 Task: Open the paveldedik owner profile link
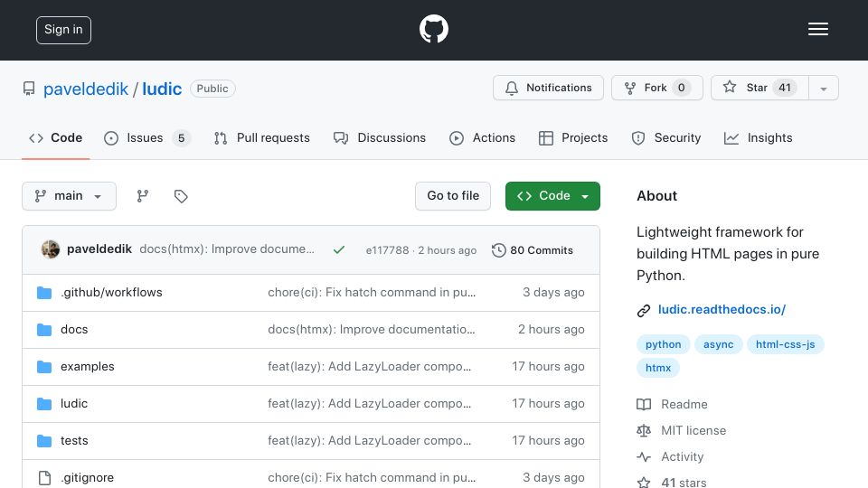86,89
